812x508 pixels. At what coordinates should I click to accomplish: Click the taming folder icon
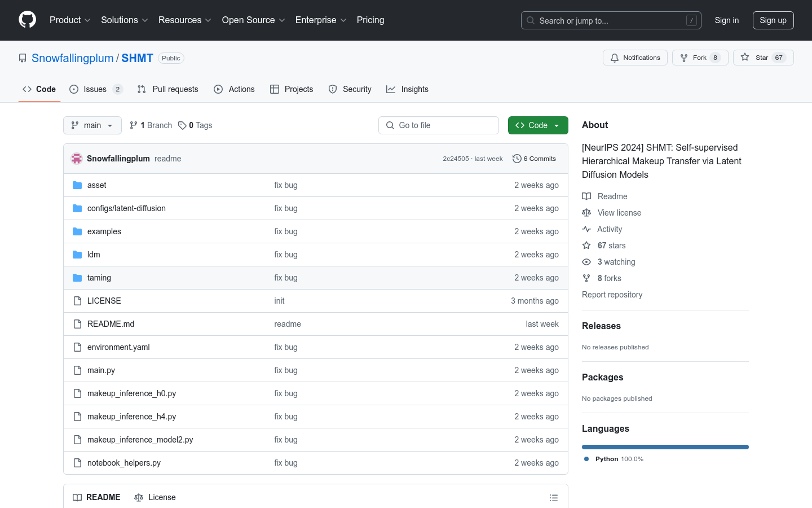point(77,278)
